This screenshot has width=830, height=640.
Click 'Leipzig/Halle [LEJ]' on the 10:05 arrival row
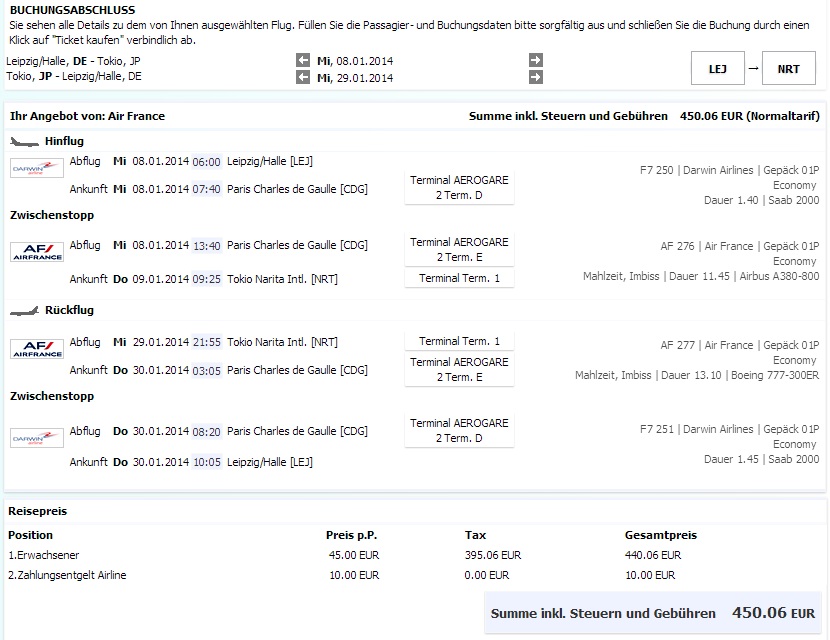[270, 462]
